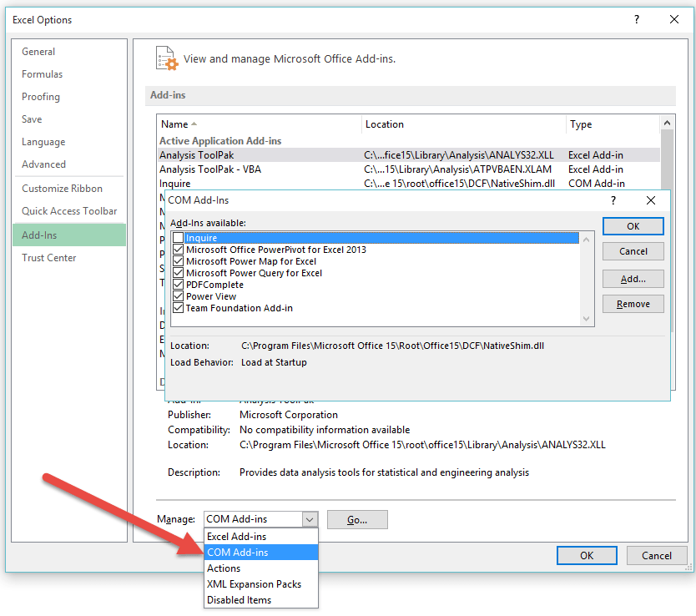The width and height of the screenshot is (696, 616).
Task: Click the Go button next to Manage
Action: point(357,519)
